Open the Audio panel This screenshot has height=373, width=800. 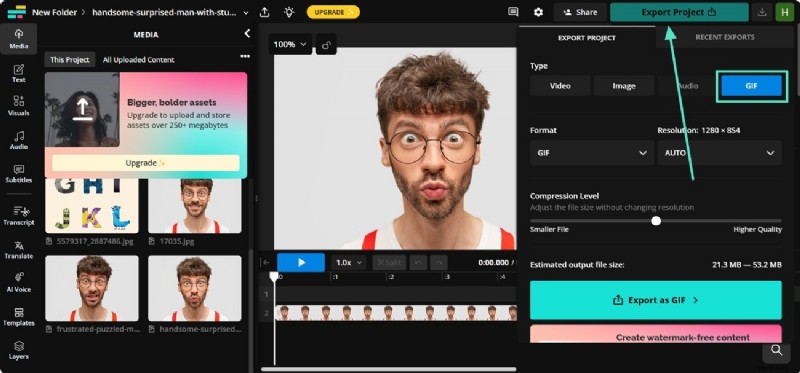pos(19,140)
